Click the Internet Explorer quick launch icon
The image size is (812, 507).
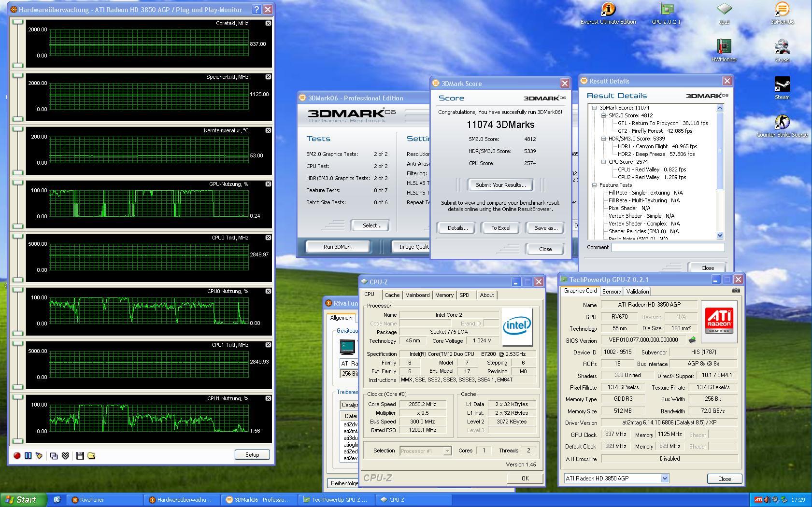point(57,500)
